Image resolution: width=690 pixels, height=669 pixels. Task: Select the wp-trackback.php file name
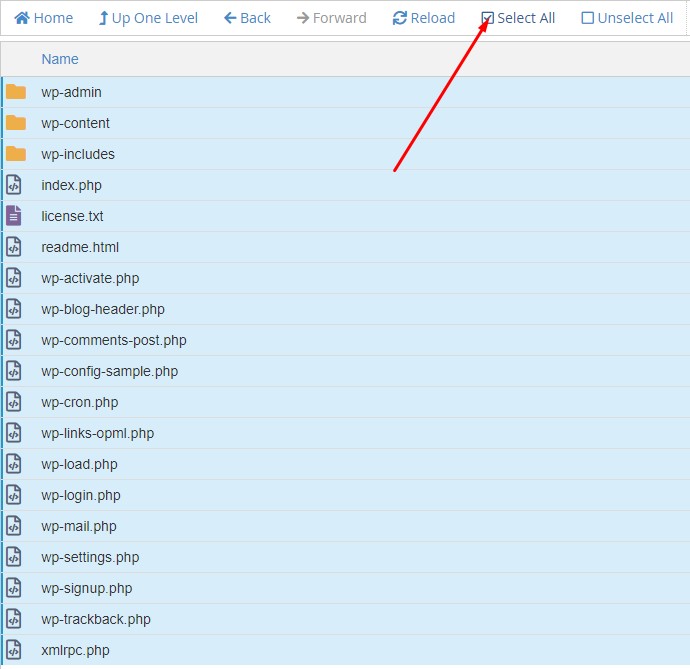[x=96, y=620]
